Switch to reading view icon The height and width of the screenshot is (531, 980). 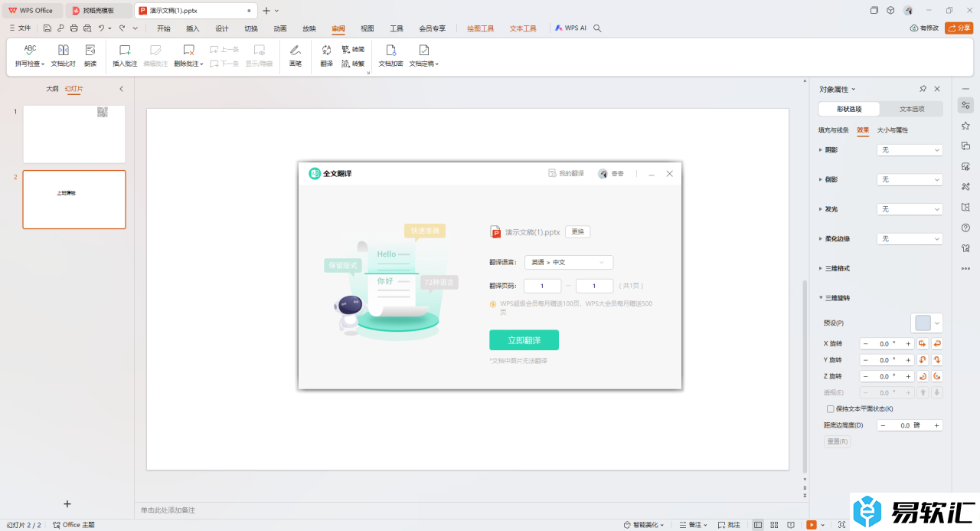pyautogui.click(x=791, y=525)
